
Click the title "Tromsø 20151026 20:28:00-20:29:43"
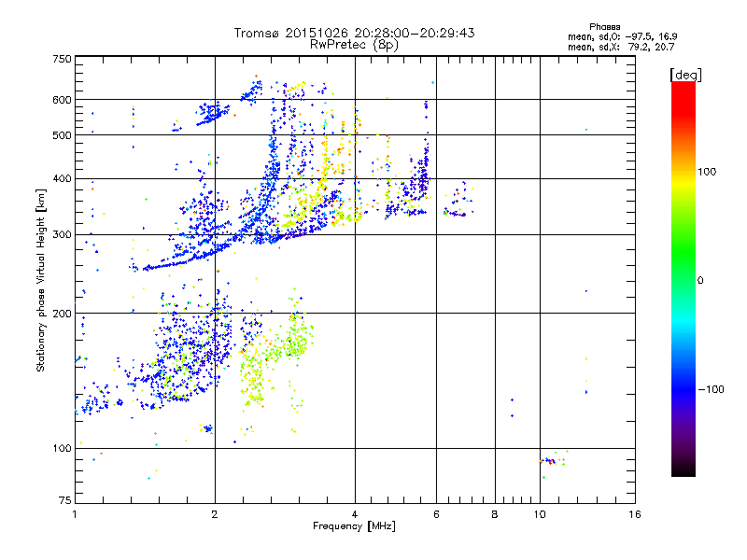354,33
